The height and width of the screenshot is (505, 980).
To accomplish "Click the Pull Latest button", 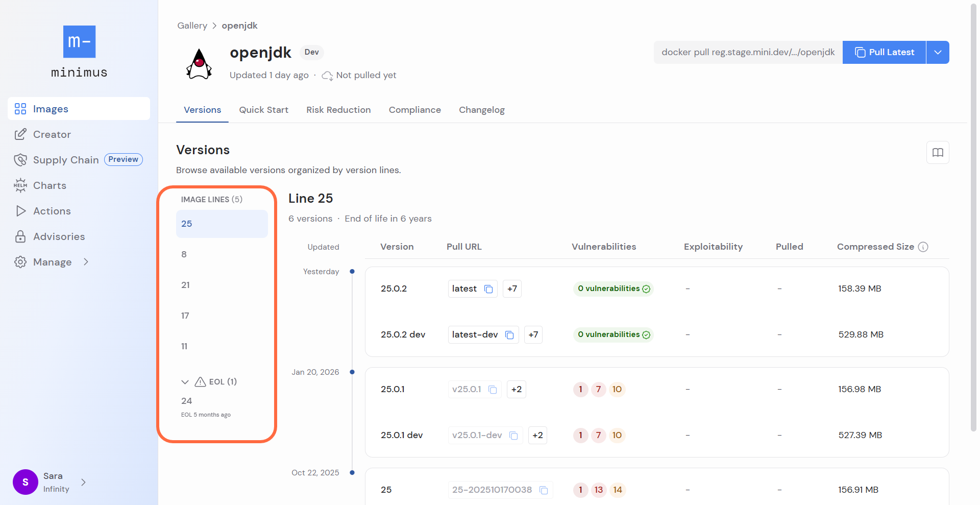I will click(x=884, y=52).
